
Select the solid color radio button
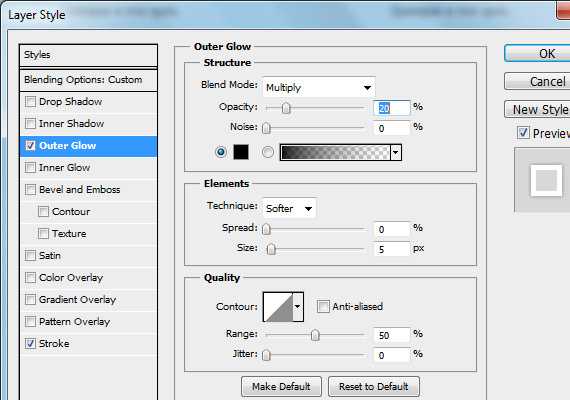click(x=221, y=152)
